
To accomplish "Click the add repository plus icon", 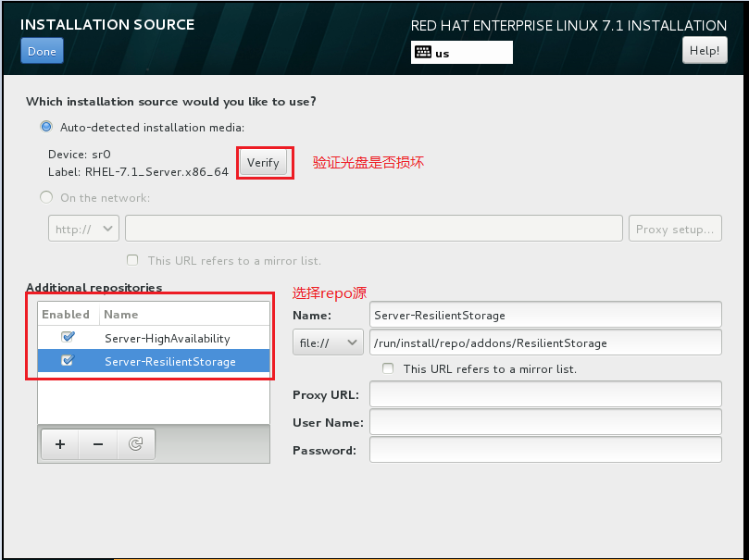I will click(x=60, y=444).
